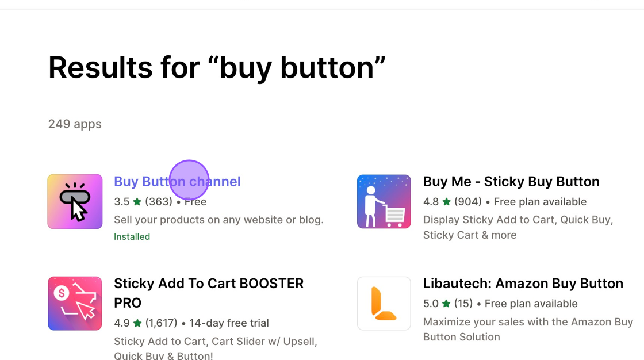The image size is (644, 360).
Task: Click the green Installed label
Action: [x=132, y=236]
